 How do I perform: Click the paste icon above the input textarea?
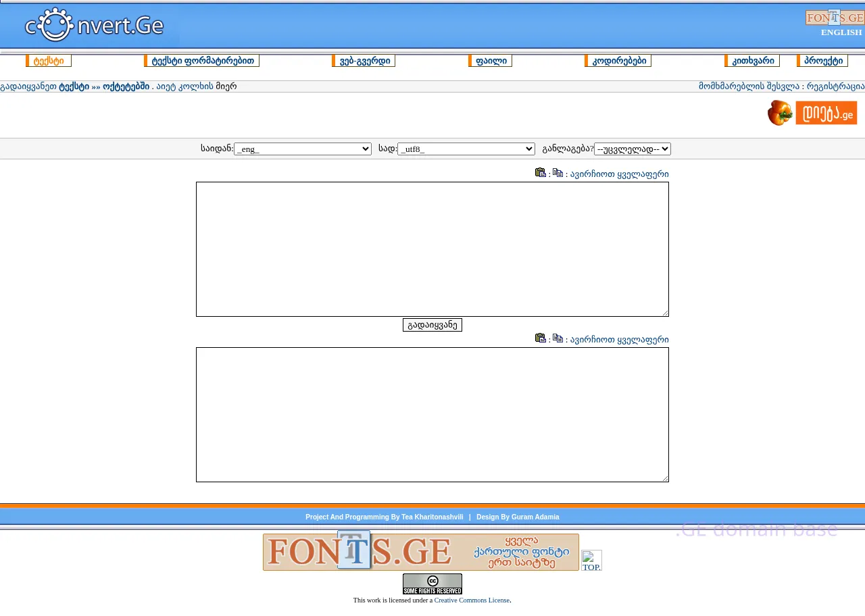coord(540,173)
